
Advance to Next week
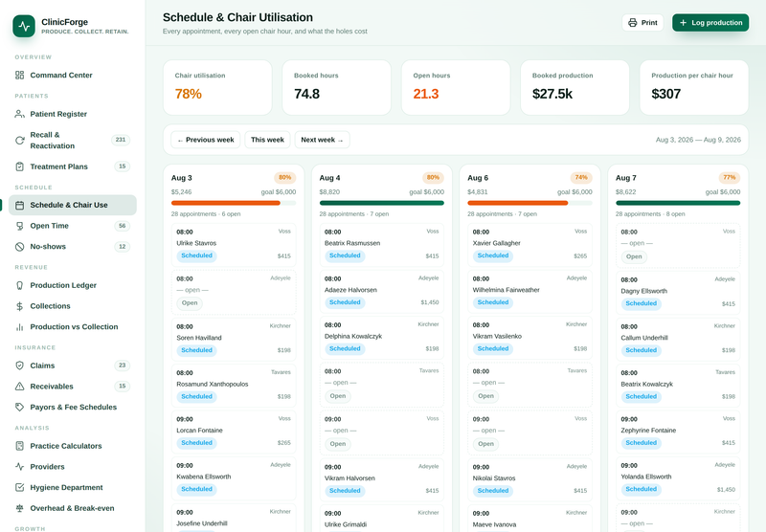pyautogui.click(x=322, y=140)
